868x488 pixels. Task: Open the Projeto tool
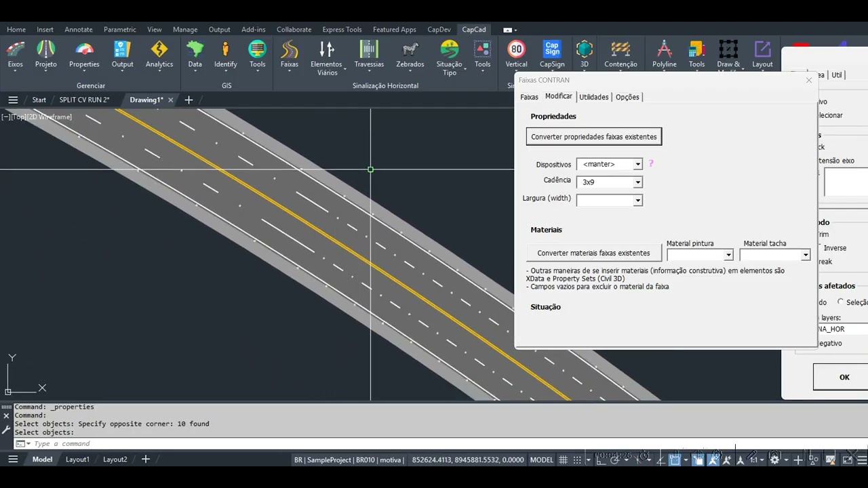pos(45,54)
